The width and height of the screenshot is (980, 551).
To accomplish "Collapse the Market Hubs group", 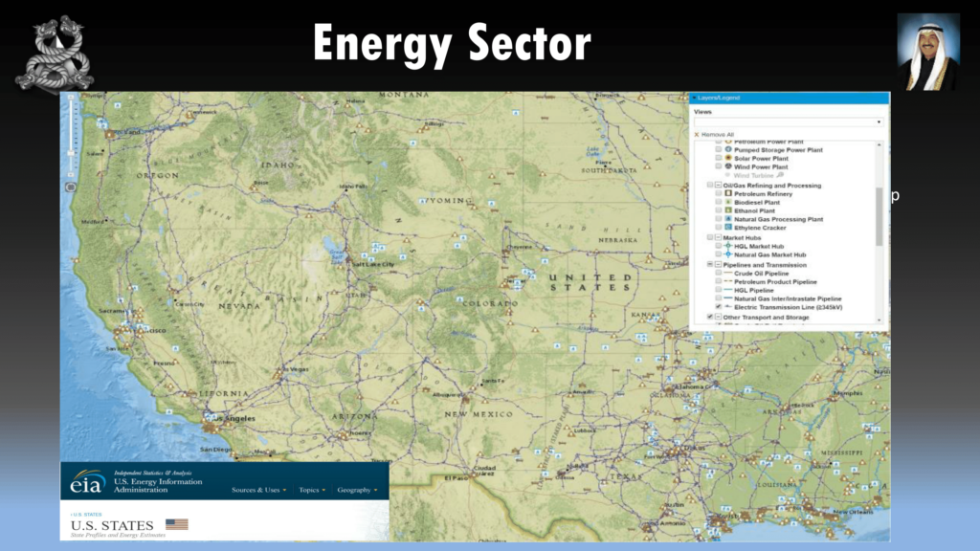I will 718,237.
